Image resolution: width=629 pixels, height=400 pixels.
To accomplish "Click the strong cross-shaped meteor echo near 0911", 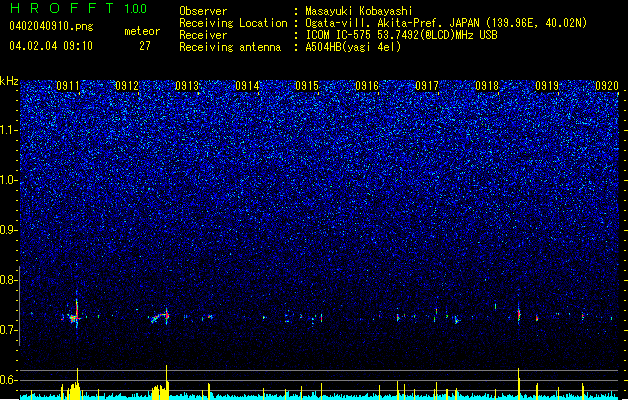I will pyautogui.click(x=75, y=314).
